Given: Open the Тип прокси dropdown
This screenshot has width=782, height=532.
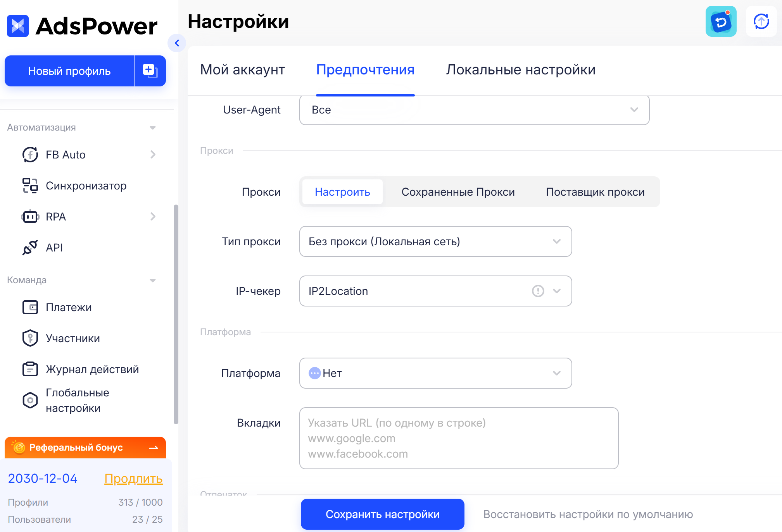Looking at the screenshot, I should [x=435, y=241].
